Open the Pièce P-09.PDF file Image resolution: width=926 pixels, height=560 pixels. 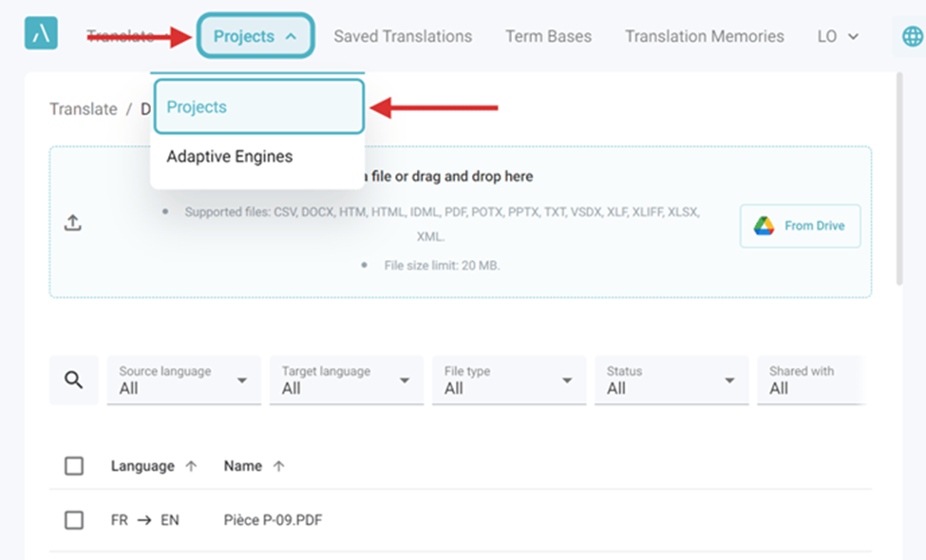coord(273,520)
